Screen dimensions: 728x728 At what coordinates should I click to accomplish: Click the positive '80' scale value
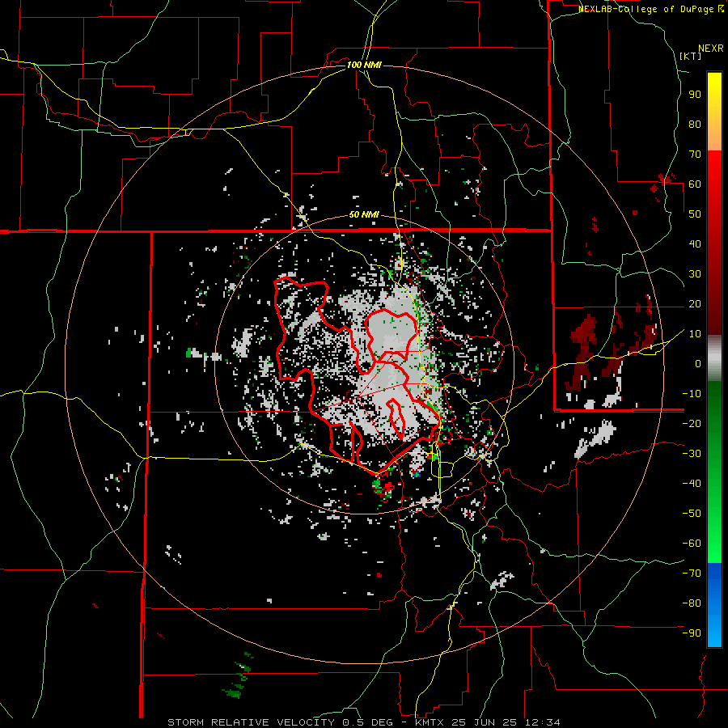(x=695, y=124)
